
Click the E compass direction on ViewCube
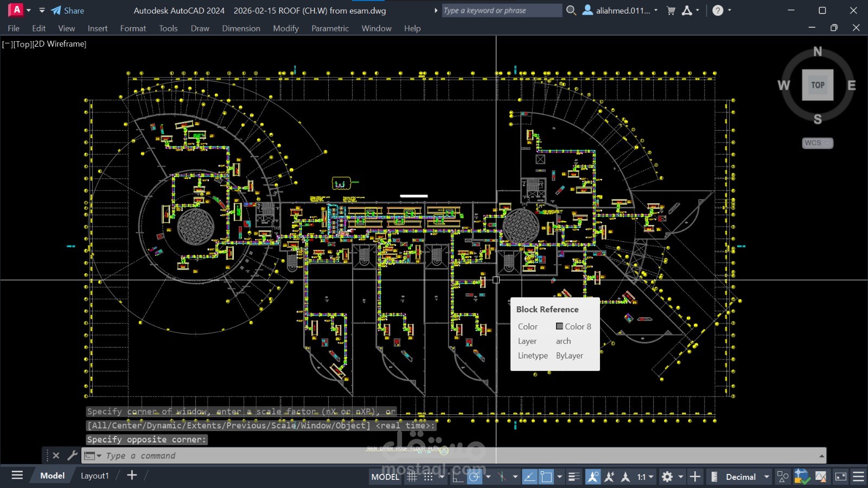click(852, 85)
